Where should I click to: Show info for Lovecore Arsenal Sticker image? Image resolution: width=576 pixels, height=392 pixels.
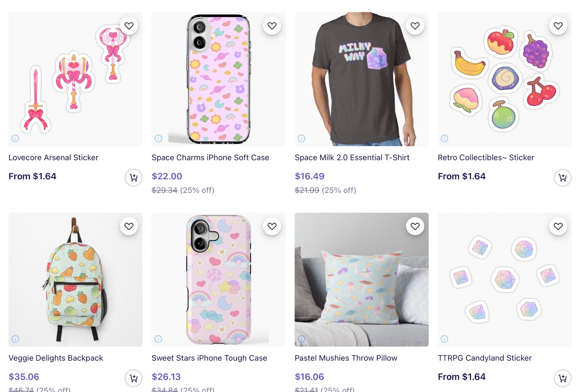pyautogui.click(x=15, y=138)
